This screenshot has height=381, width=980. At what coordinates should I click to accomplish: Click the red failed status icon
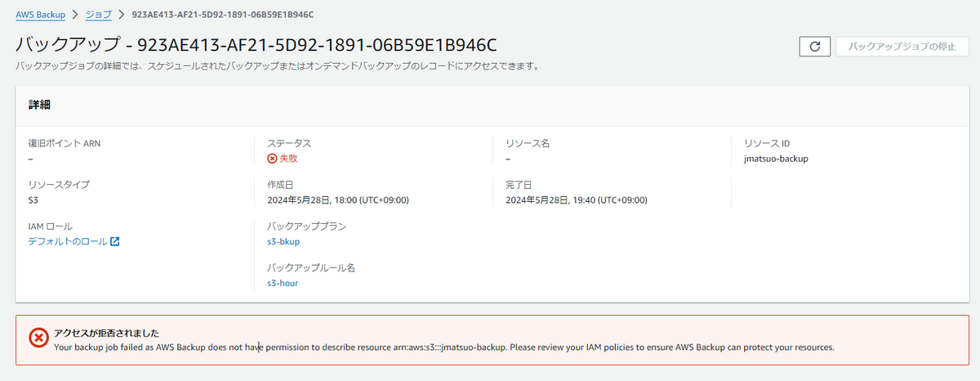(272, 159)
